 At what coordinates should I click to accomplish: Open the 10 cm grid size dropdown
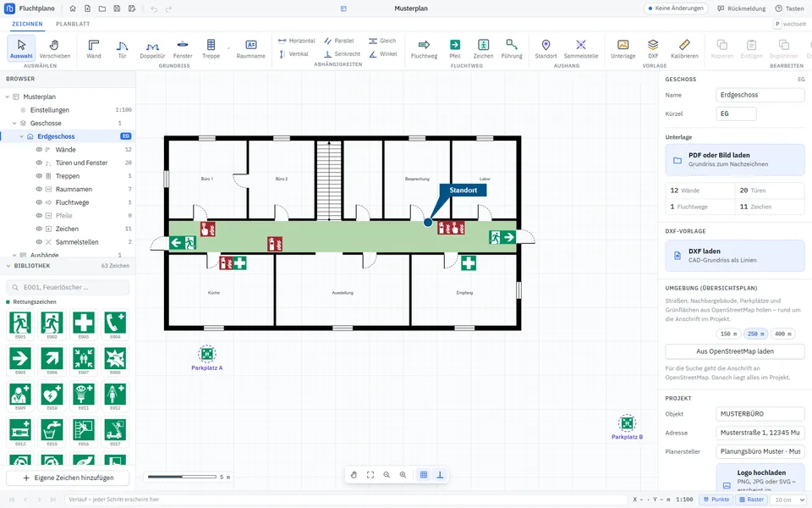pyautogui.click(x=790, y=500)
